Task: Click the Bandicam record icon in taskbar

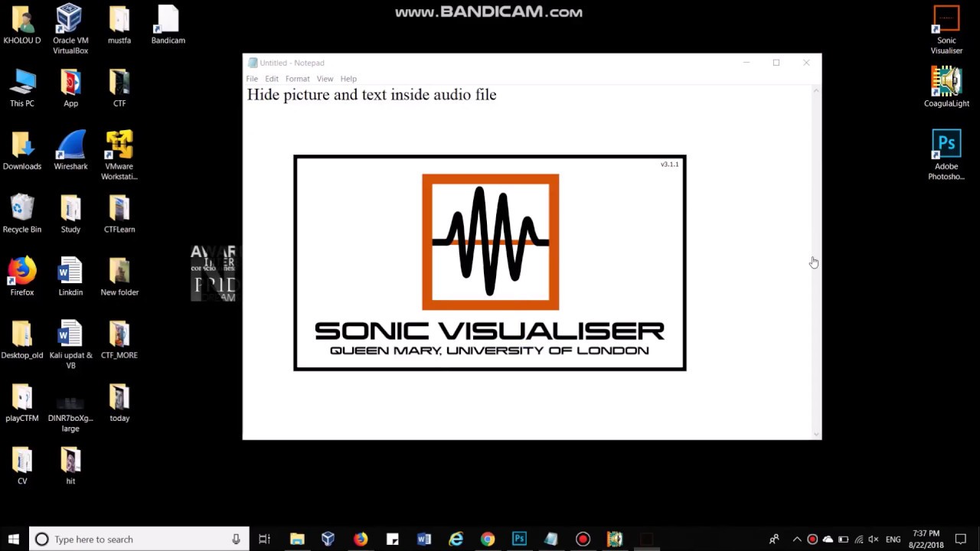Action: (x=583, y=539)
